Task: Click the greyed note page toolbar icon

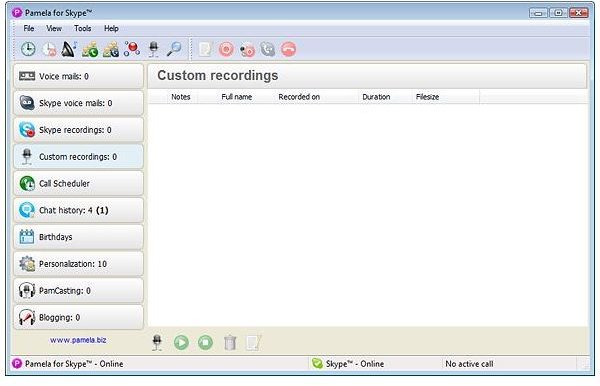Action: 205,49
